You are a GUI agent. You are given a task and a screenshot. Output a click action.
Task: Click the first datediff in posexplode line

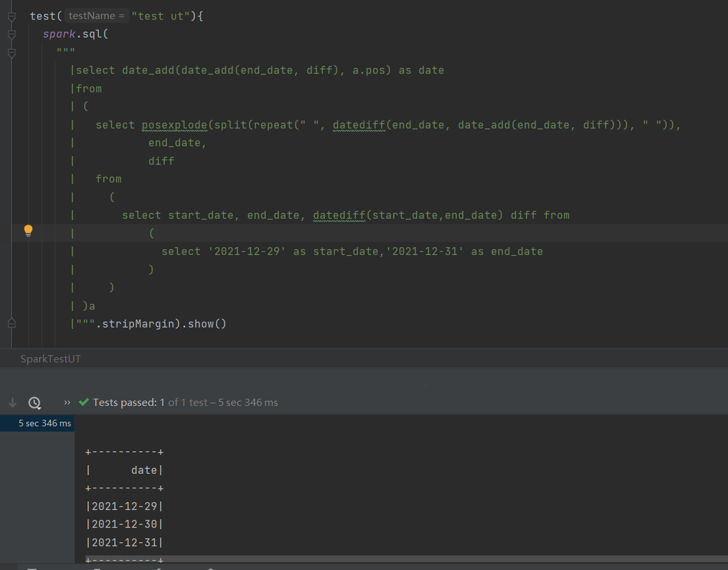point(359,125)
